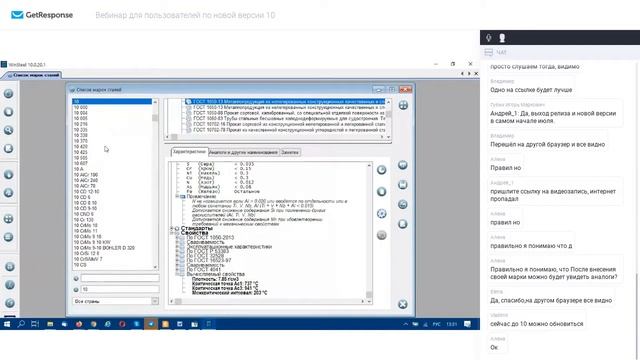
Task: Collapse the Примечание tree node
Action: tap(177, 196)
